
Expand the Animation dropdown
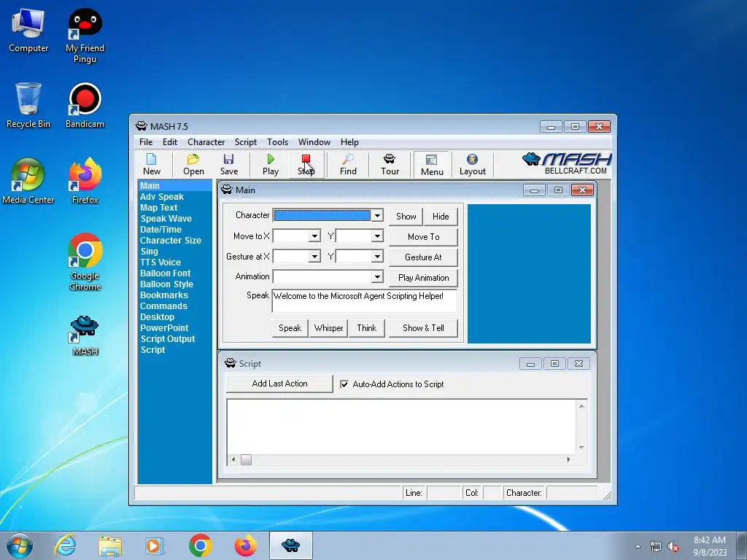click(377, 276)
